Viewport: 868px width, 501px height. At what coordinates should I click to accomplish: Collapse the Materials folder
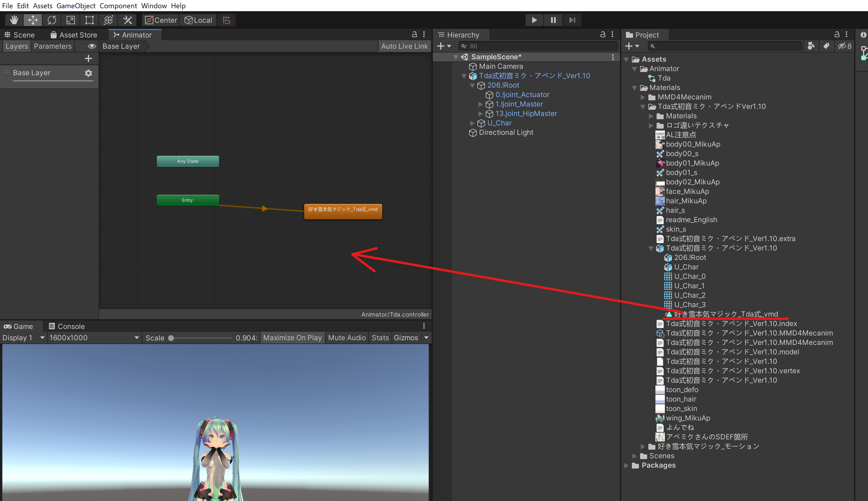point(634,88)
